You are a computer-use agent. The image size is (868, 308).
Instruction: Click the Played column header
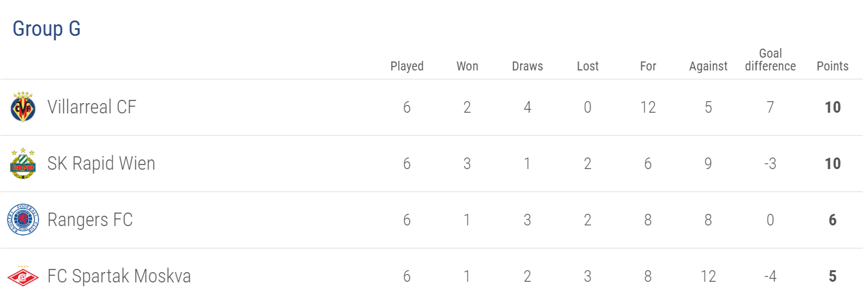pos(407,66)
